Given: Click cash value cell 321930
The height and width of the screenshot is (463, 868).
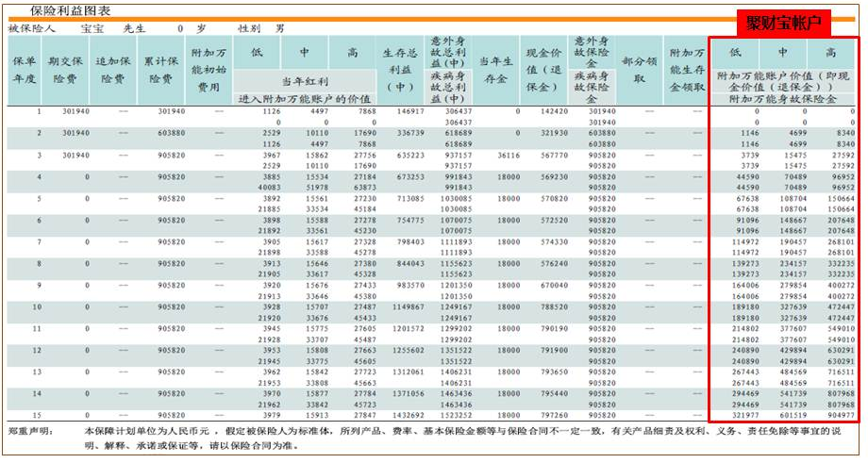Looking at the screenshot, I should (x=554, y=133).
